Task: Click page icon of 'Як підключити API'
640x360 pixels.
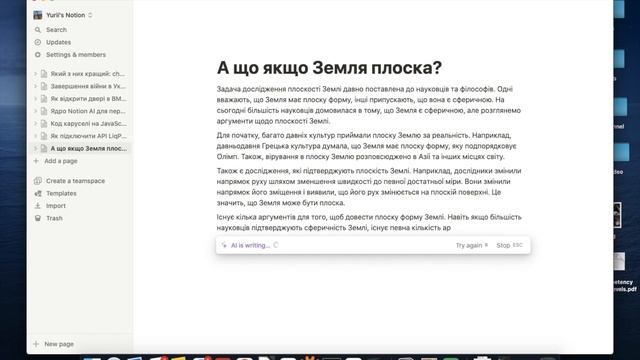Action: coord(44,136)
